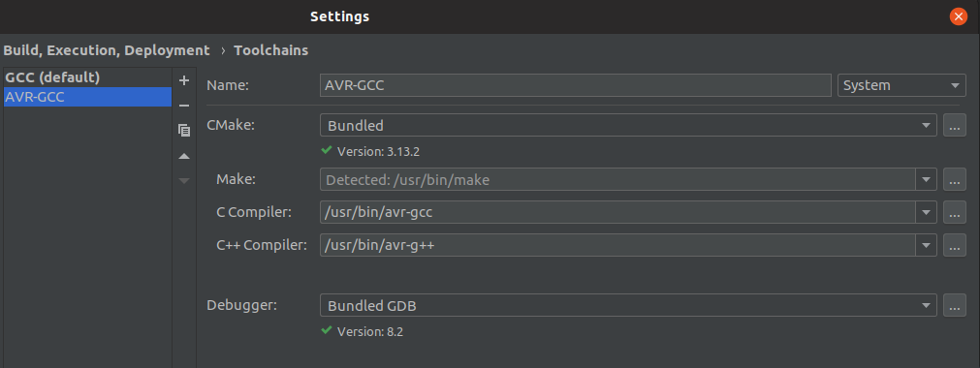Expand the CMake Bundled dropdown
980x368 pixels.
tap(628, 125)
